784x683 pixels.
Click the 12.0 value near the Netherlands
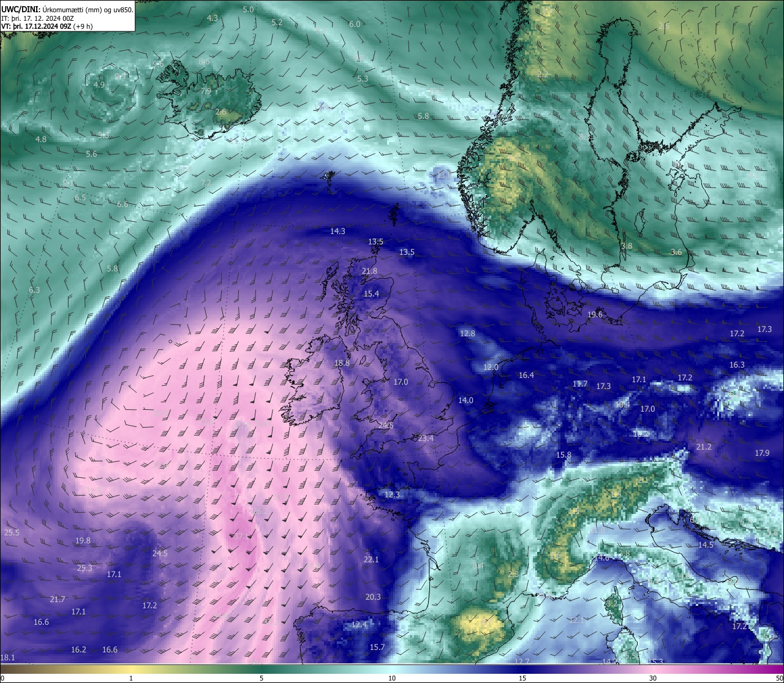(491, 367)
